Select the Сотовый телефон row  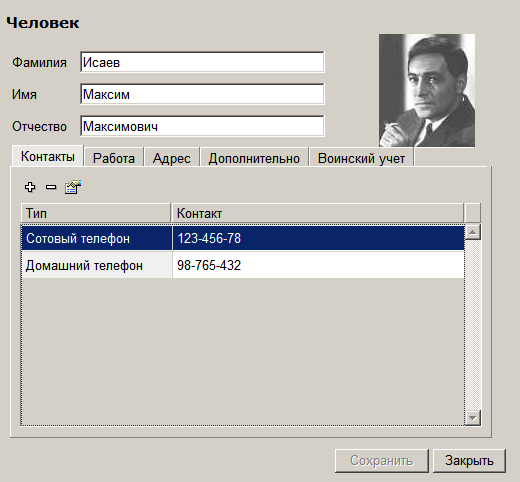(243, 238)
